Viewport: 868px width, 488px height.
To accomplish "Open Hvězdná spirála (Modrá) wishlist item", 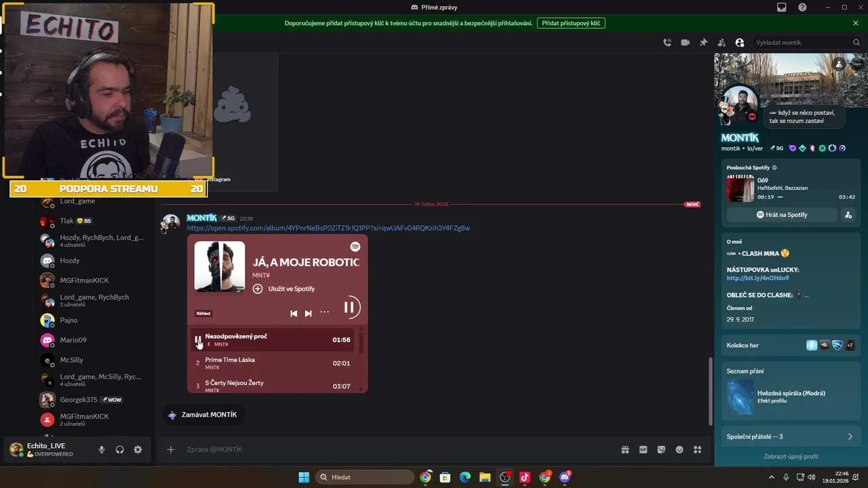I will click(790, 396).
